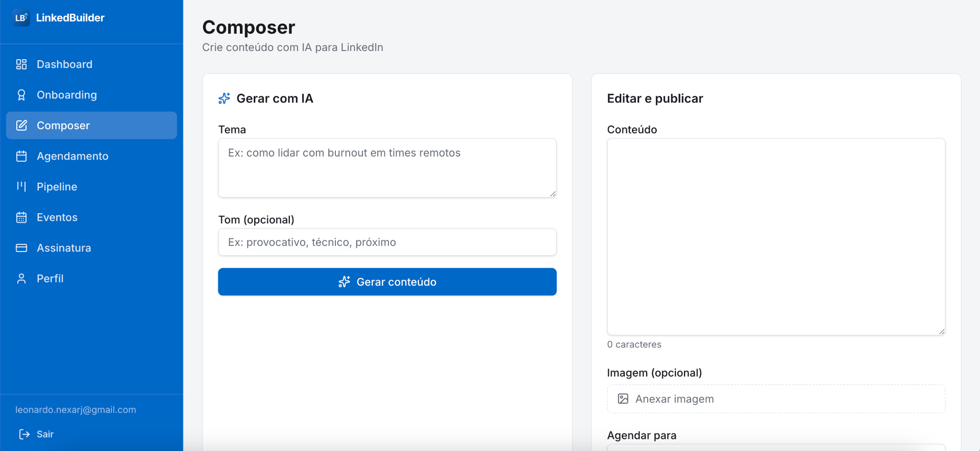Click the sparkles icon inside Gerar conteúdo button
The width and height of the screenshot is (980, 451).
coord(345,282)
